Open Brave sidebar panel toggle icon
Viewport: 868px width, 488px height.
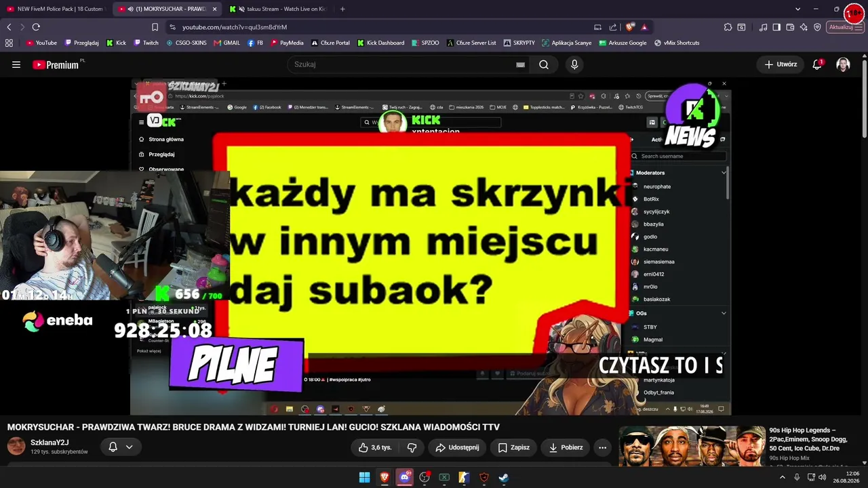pos(776,27)
